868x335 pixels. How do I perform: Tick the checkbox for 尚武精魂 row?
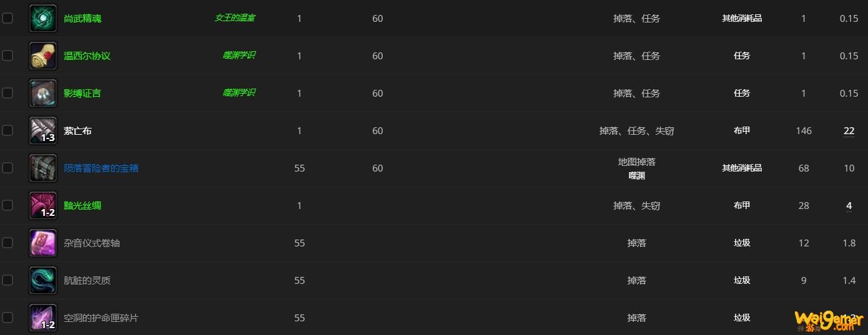pos(7,18)
